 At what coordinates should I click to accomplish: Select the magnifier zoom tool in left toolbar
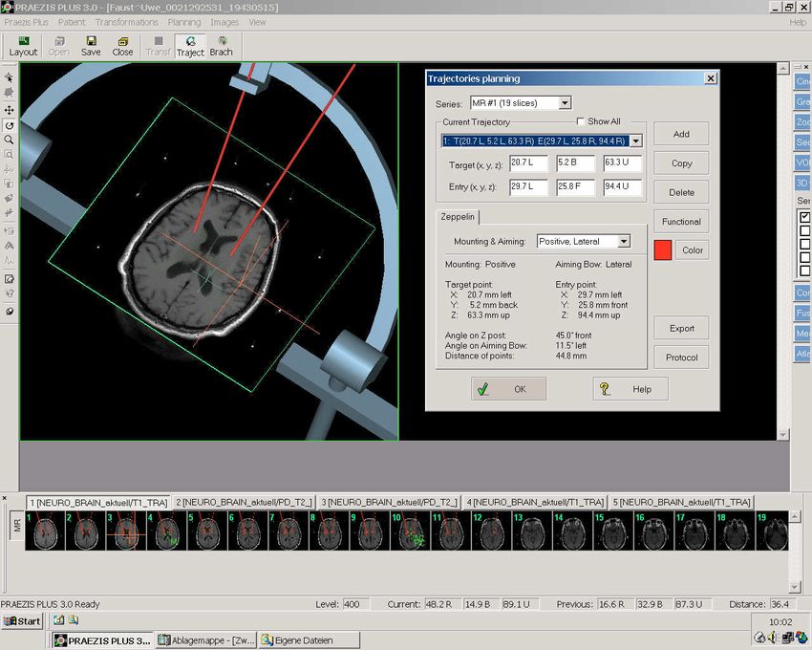(10, 140)
